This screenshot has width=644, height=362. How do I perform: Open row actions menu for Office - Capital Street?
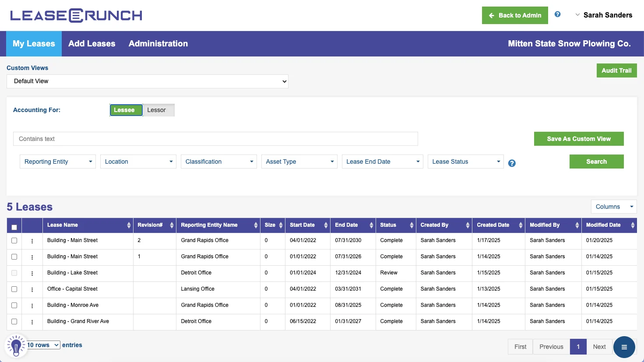32,289
